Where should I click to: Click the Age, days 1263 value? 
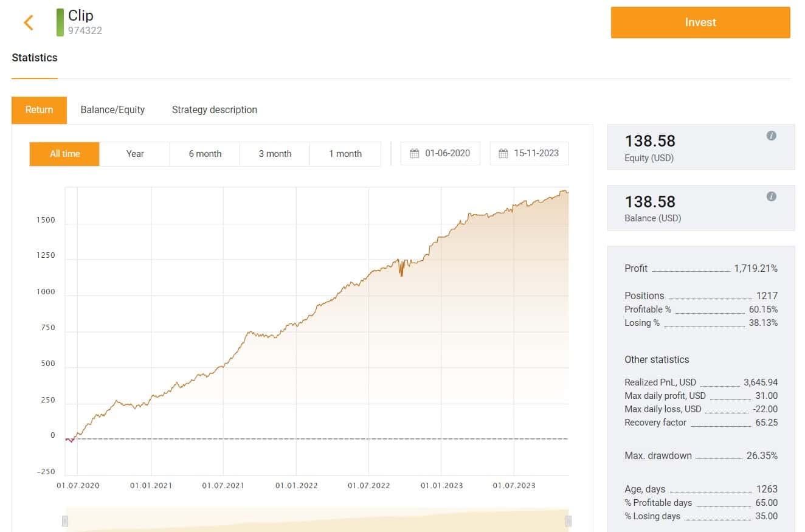pyautogui.click(x=767, y=489)
